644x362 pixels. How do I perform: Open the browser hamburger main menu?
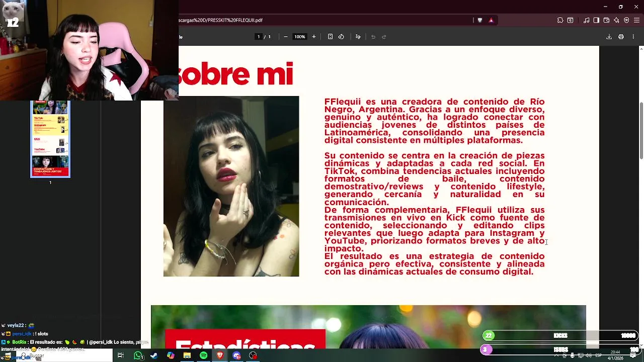click(x=636, y=20)
